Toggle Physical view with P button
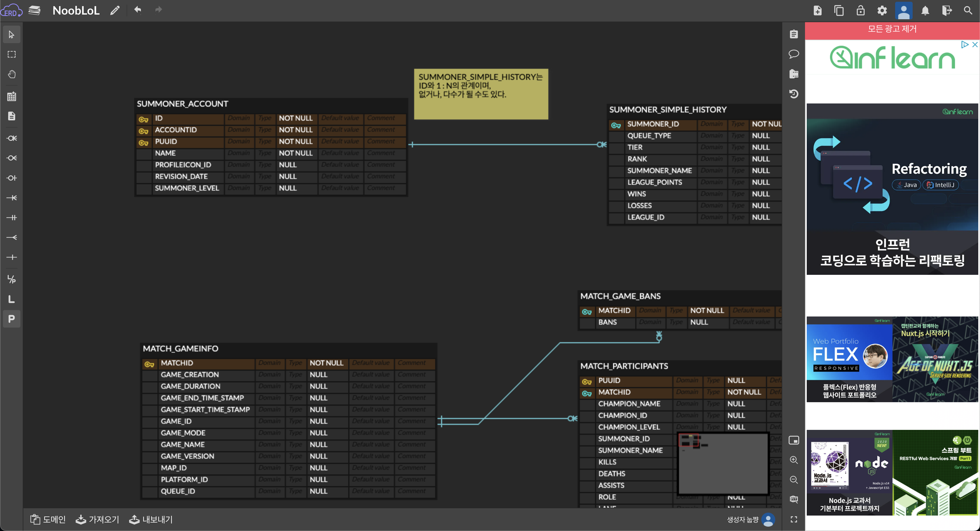Viewport: 980px width, 531px height. pos(11,319)
